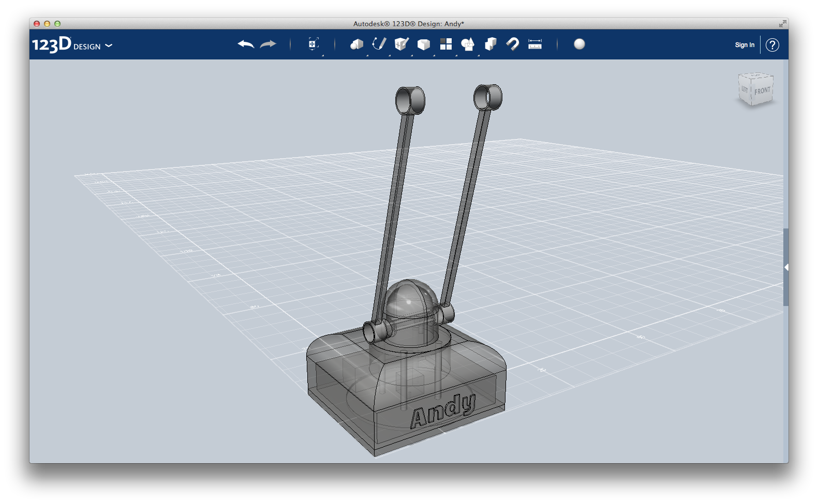818x504 pixels.
Task: Close the Autodesk 123D Design window
Action: (x=37, y=24)
